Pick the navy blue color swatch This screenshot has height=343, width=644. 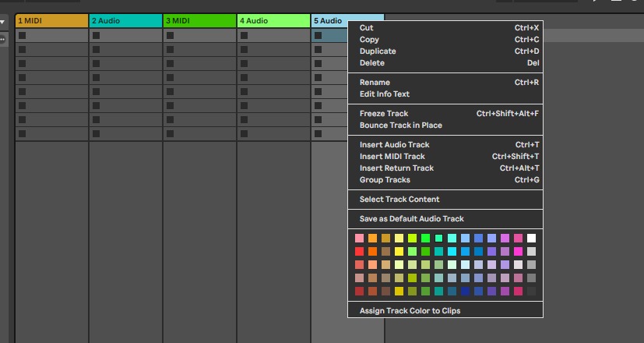(x=466, y=292)
